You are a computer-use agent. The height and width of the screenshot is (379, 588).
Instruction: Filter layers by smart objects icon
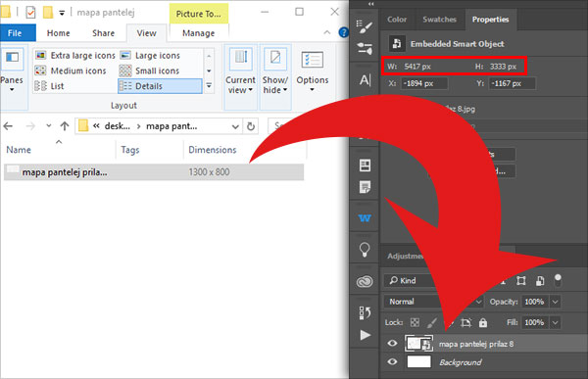pos(540,280)
